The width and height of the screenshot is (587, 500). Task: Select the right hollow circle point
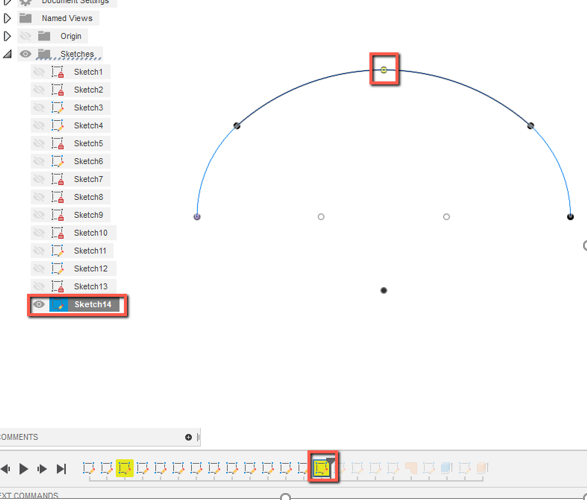pos(446,217)
